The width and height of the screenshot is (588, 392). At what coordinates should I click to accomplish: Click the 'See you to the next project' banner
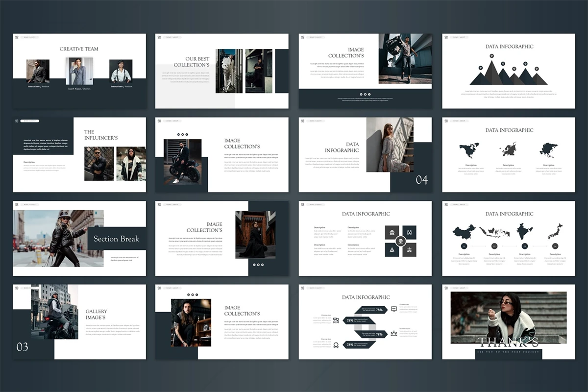tap(508, 352)
